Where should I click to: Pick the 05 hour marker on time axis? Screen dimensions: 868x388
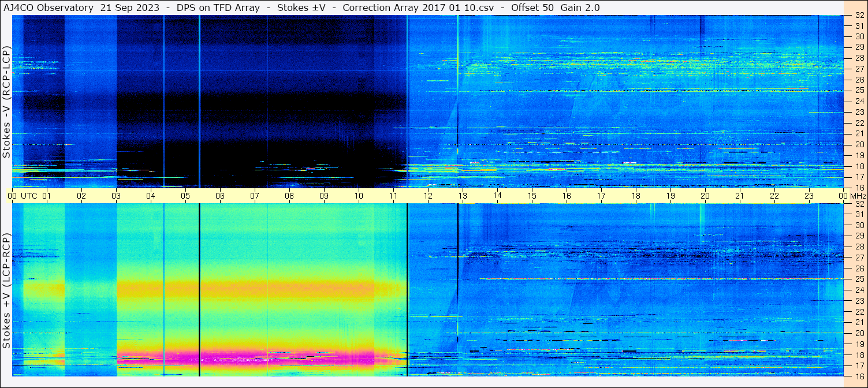185,196
